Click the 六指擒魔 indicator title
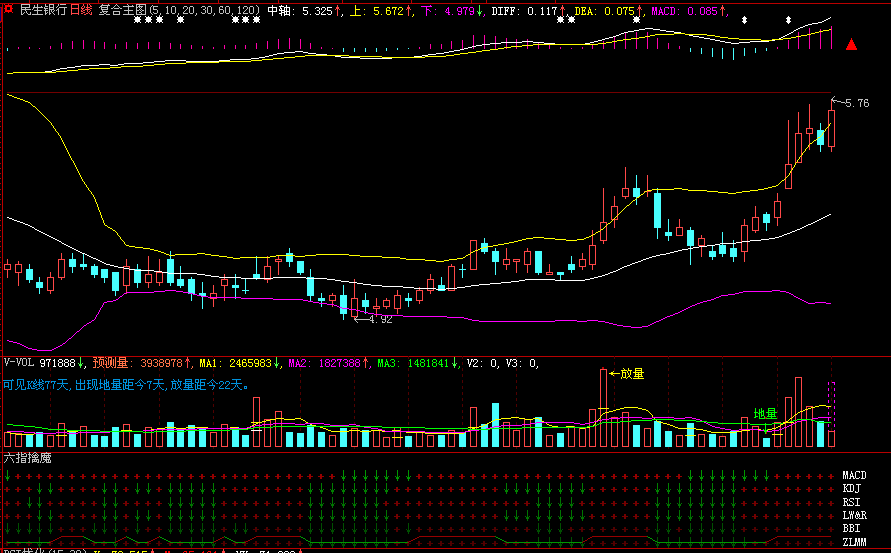Image resolution: width=891 pixels, height=553 pixels. (27, 458)
